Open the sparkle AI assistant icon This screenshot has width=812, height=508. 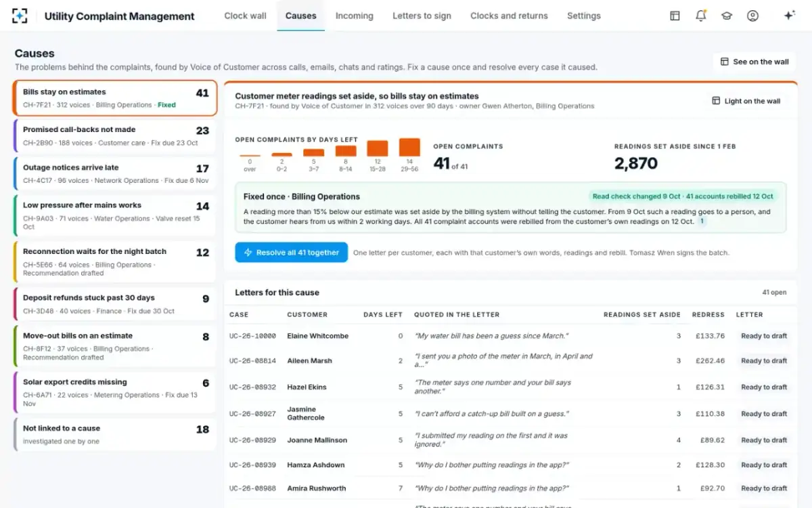pyautogui.click(x=789, y=16)
